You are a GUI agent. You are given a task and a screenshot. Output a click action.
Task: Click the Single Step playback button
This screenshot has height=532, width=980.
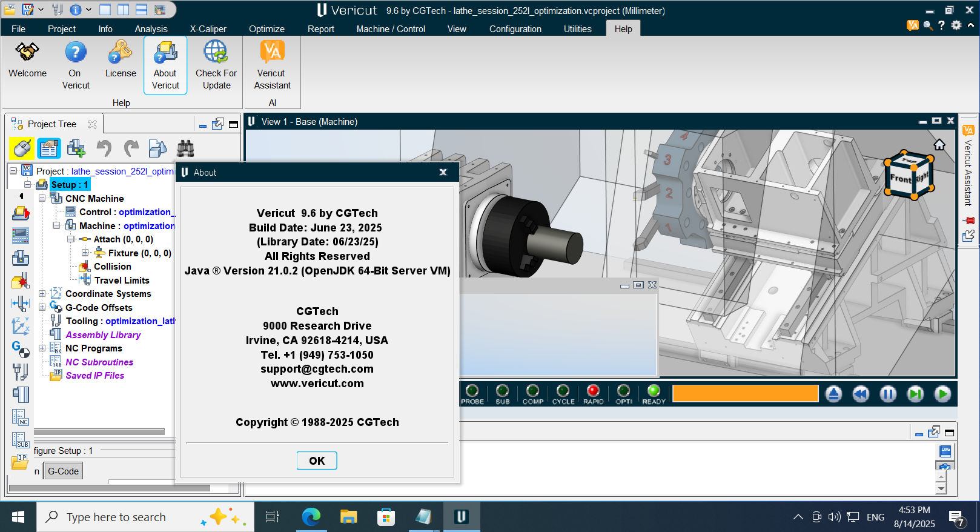(915, 394)
